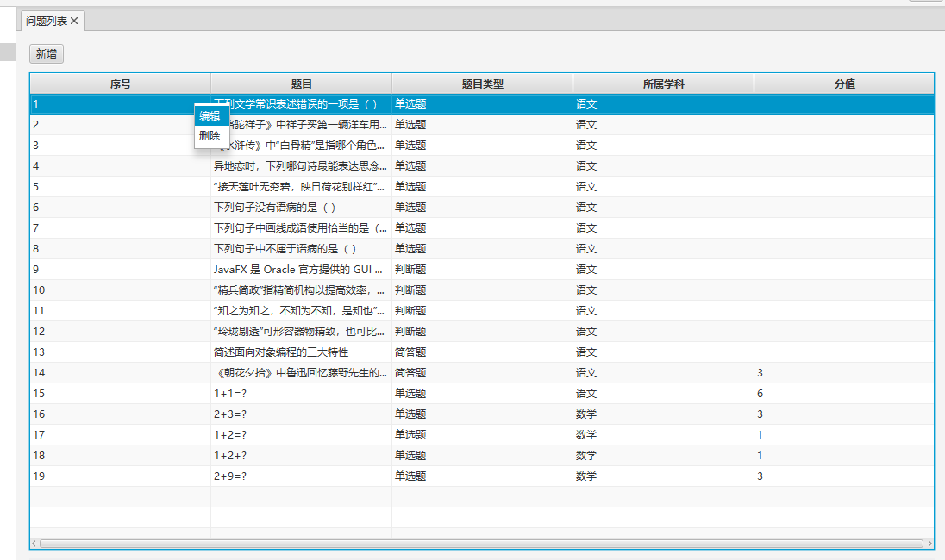
Task: Choose 编辑 from the context menu
Action: [x=210, y=116]
